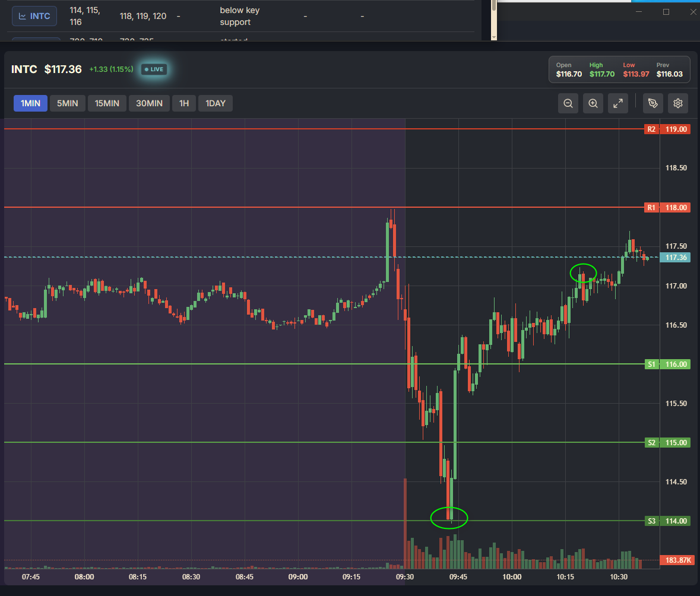This screenshot has width=700, height=596.
Task: Open the drawing tools pen icon
Action: [653, 103]
